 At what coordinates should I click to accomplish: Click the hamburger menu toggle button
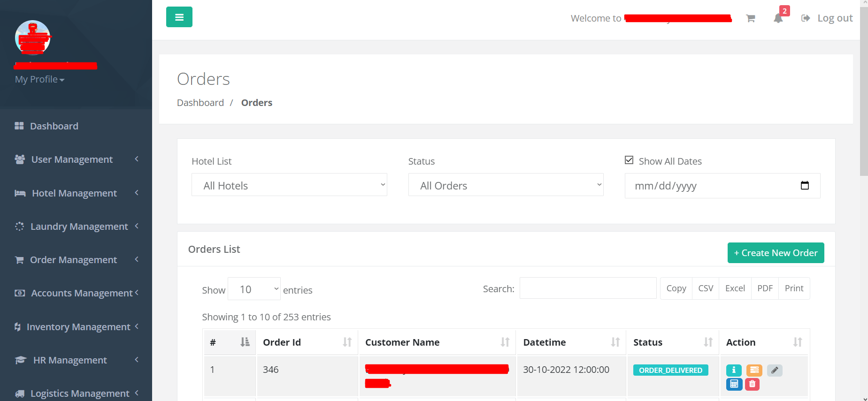click(179, 17)
